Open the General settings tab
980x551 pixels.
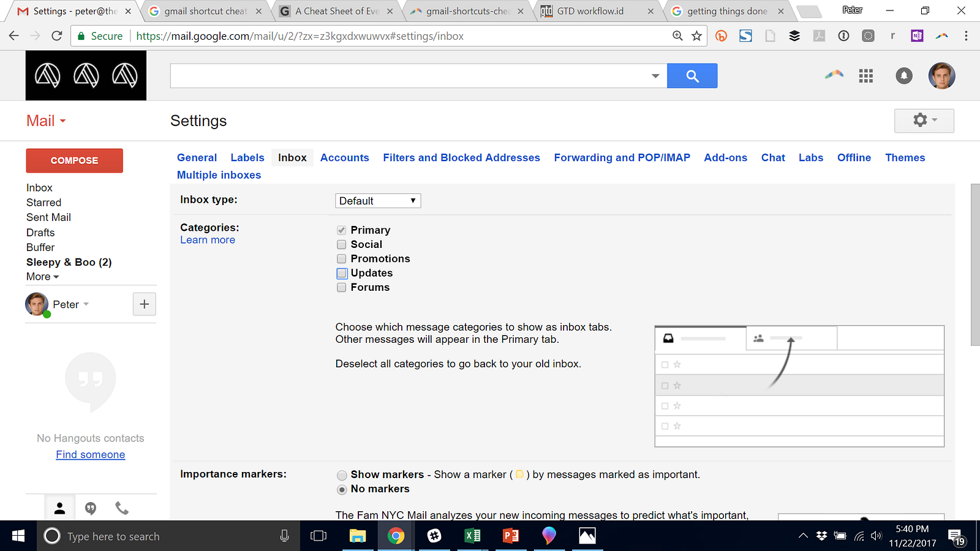(x=197, y=158)
